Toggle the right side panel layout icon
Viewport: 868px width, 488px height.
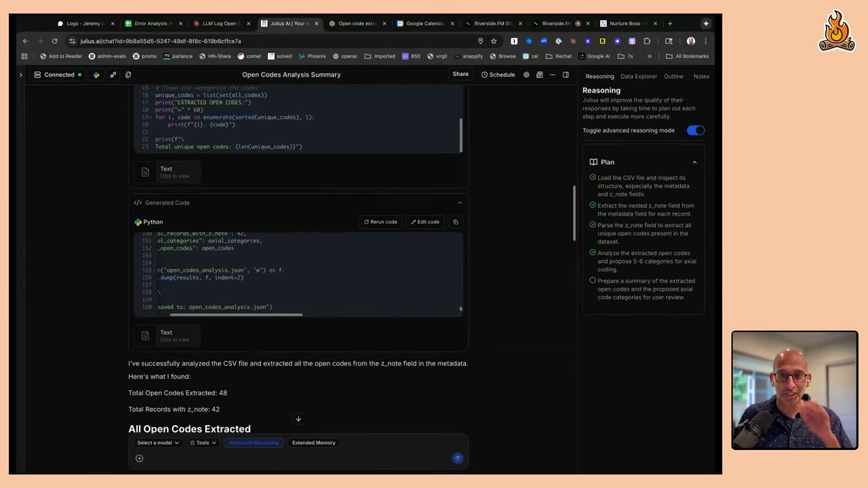pyautogui.click(x=566, y=75)
